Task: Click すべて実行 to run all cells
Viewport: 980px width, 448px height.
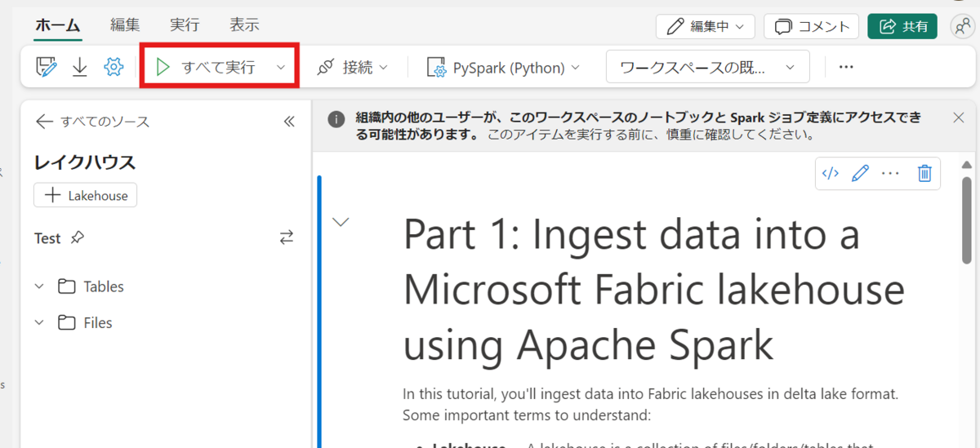Action: [x=207, y=67]
